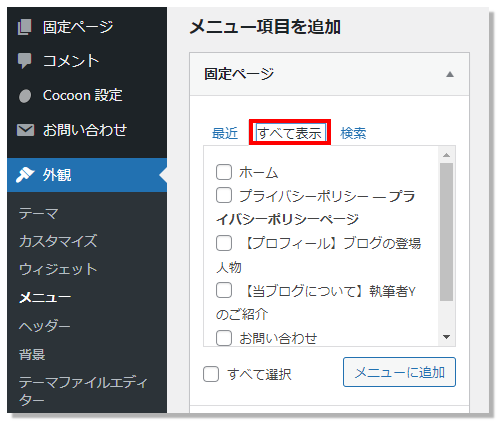Image resolution: width=497 pixels, height=421 pixels.
Task: Select the すべて表示 tab
Action: (x=290, y=133)
